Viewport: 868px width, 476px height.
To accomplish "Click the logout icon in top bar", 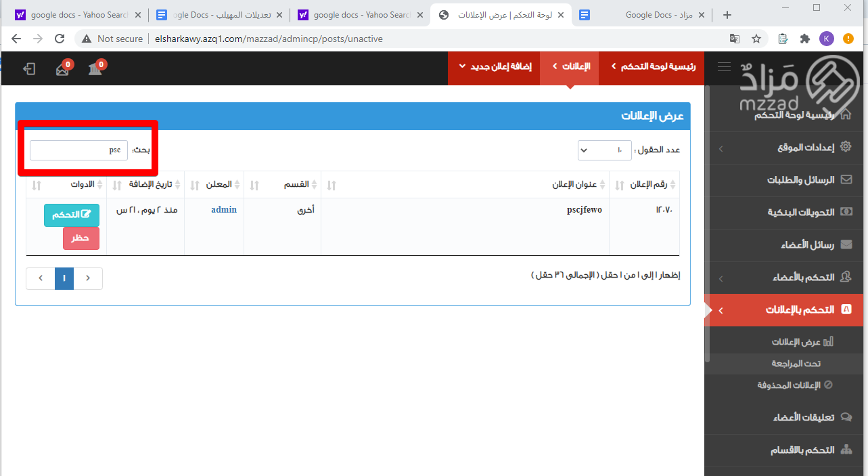I will click(29, 68).
